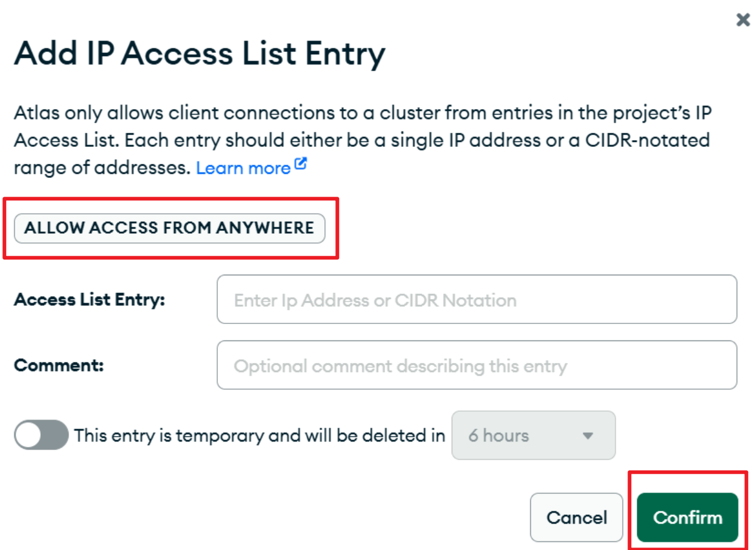Click 'Optional comment describing this entry' placeholder
756x550 pixels.
tap(401, 366)
